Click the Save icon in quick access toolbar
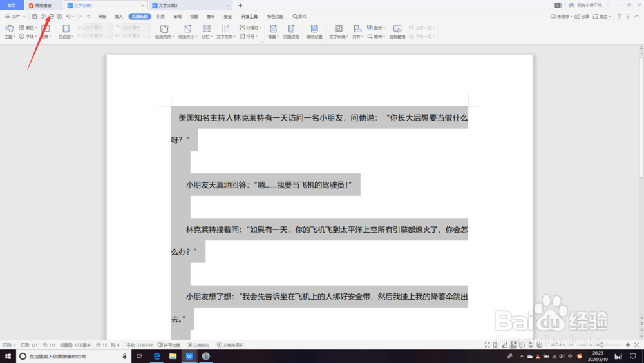 (35, 17)
